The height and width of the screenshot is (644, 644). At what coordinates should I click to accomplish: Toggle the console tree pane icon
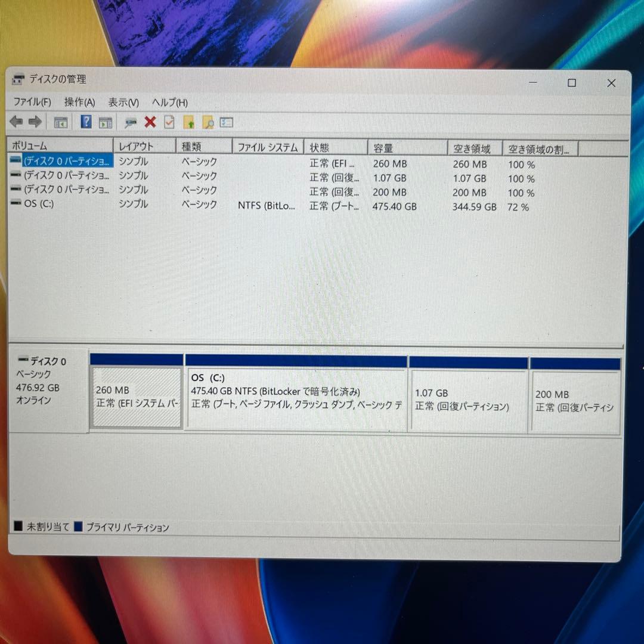tap(60, 122)
